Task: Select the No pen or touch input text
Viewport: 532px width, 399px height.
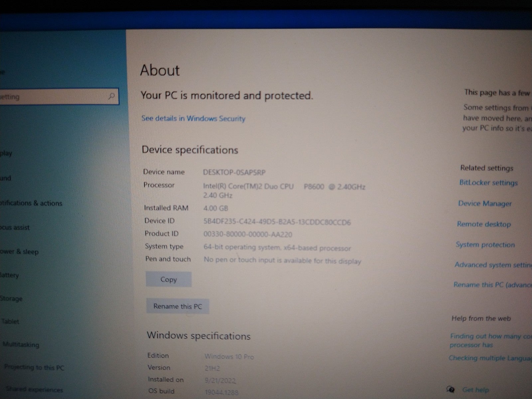Action: [282, 260]
